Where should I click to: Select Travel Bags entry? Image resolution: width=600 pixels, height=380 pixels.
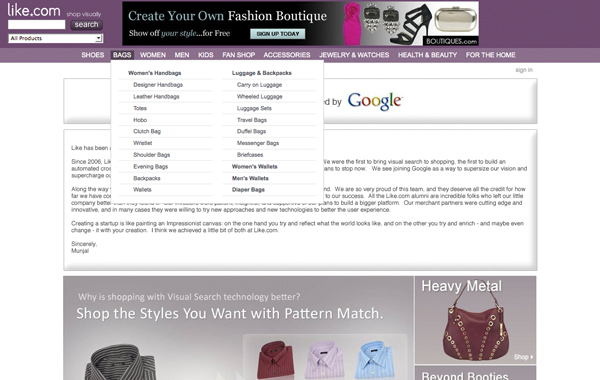click(252, 120)
